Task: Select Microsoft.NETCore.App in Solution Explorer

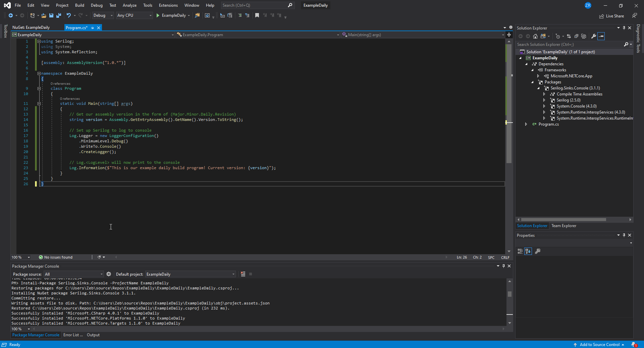Action: [571, 76]
